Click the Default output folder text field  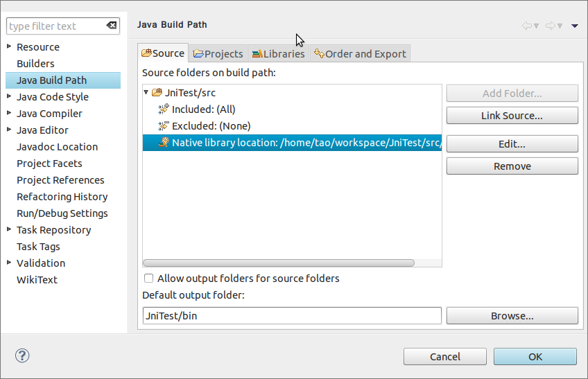[292, 316]
